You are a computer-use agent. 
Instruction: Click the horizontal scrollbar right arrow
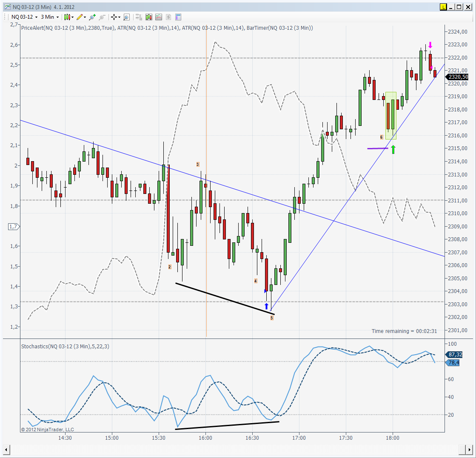coord(470,449)
